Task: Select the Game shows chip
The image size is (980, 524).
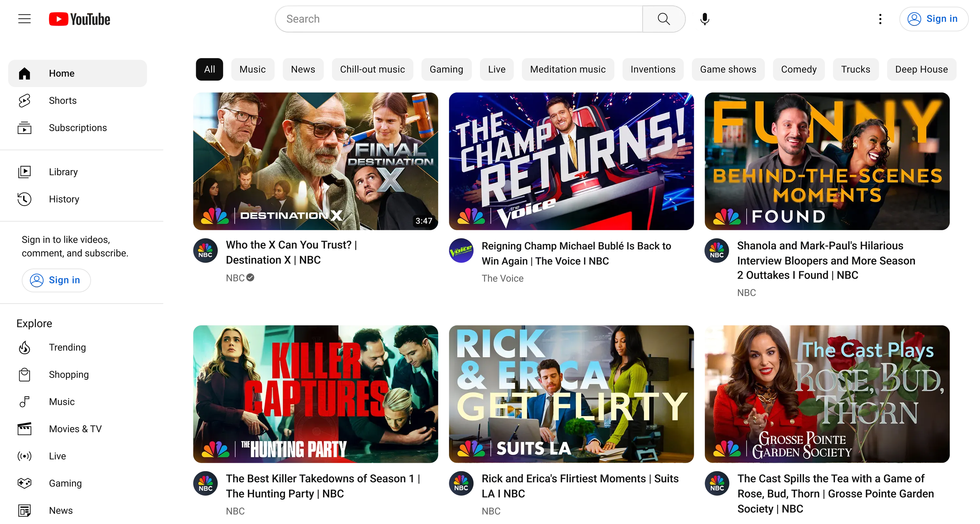Action: pyautogui.click(x=728, y=69)
